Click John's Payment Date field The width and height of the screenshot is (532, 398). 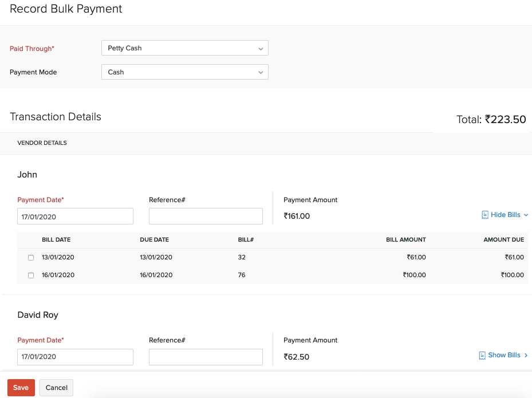pyautogui.click(x=75, y=216)
